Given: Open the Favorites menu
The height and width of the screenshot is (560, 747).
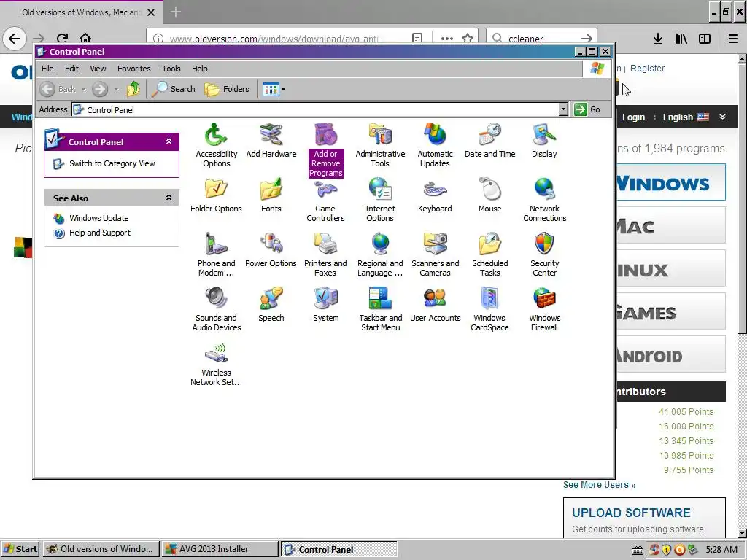Looking at the screenshot, I should [134, 69].
